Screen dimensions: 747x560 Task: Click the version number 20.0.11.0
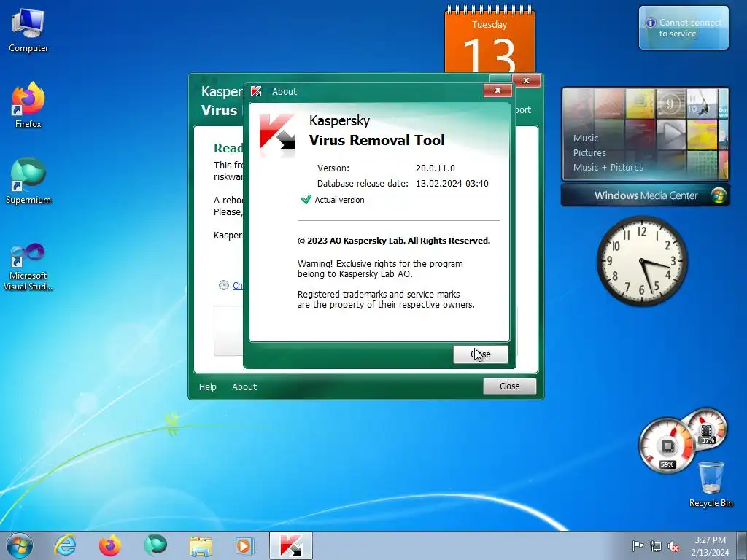(x=435, y=168)
